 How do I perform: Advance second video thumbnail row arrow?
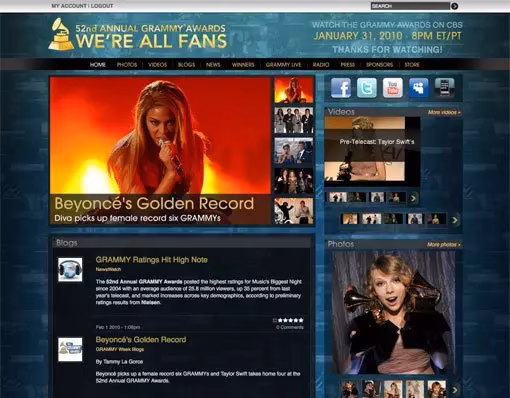pyautogui.click(x=455, y=220)
